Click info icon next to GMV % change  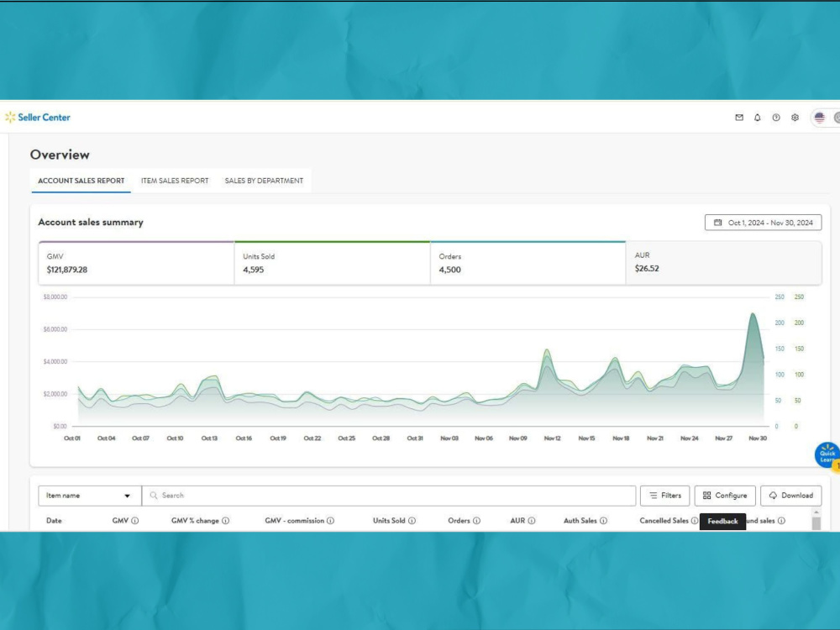click(x=225, y=521)
